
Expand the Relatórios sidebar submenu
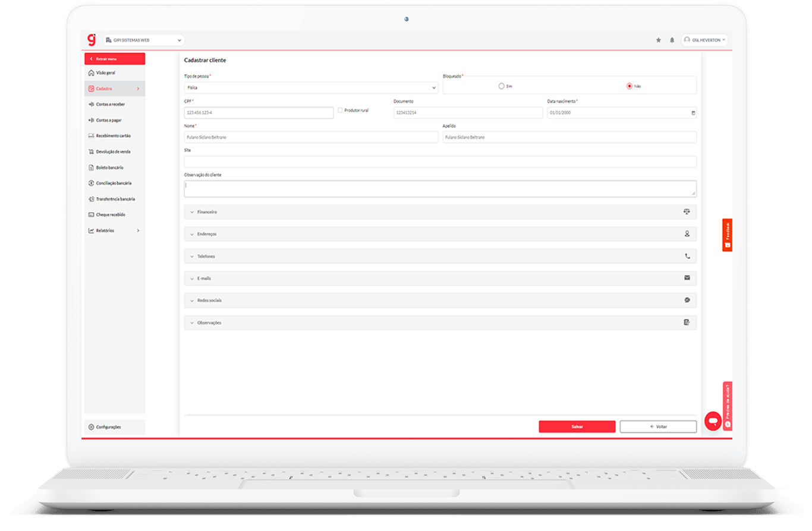point(115,230)
